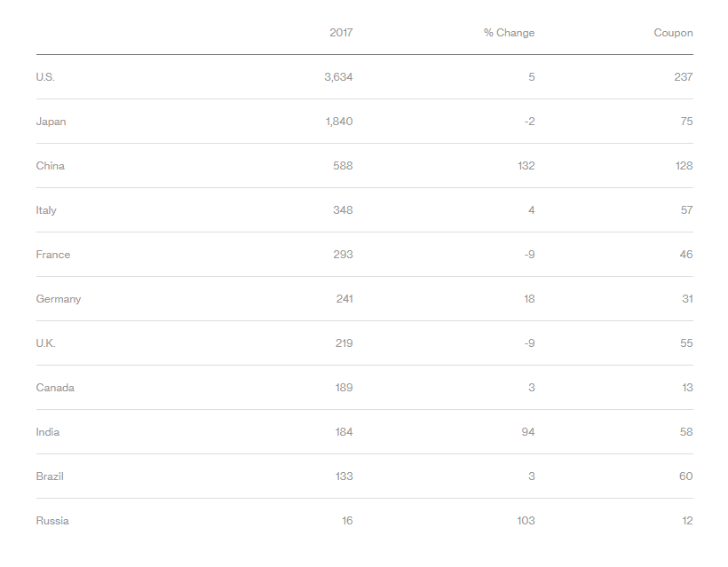
Task: Select the India country name
Action: coord(48,432)
